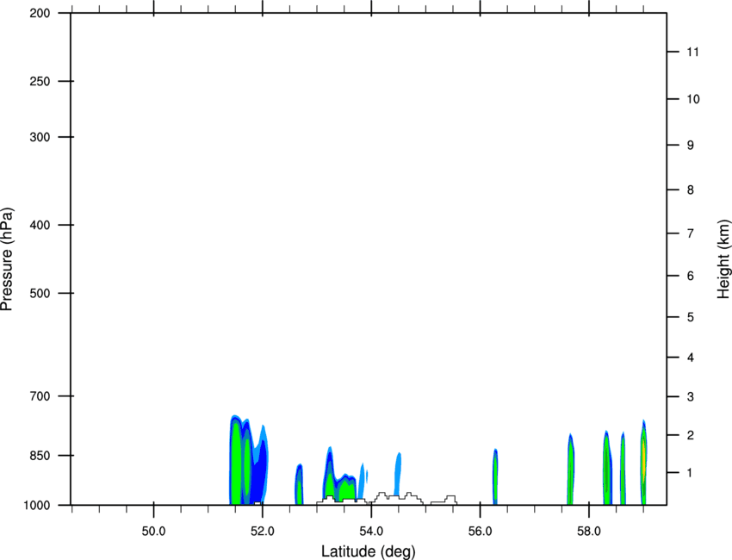The image size is (732, 560).
Task: Click the 500 pressure tick label
Action: pos(40,293)
